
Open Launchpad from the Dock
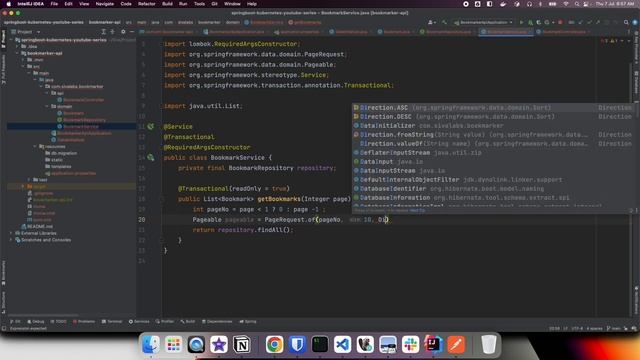pyautogui.click(x=173, y=344)
